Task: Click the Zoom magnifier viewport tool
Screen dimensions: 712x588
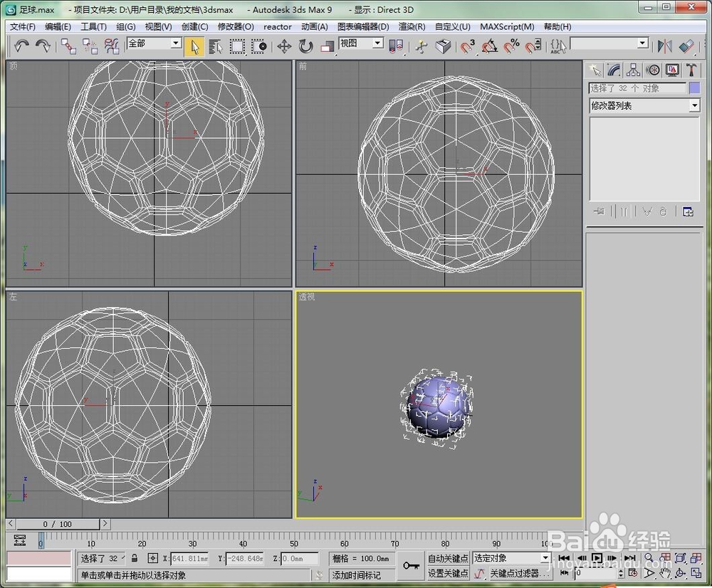Action: coord(649,558)
